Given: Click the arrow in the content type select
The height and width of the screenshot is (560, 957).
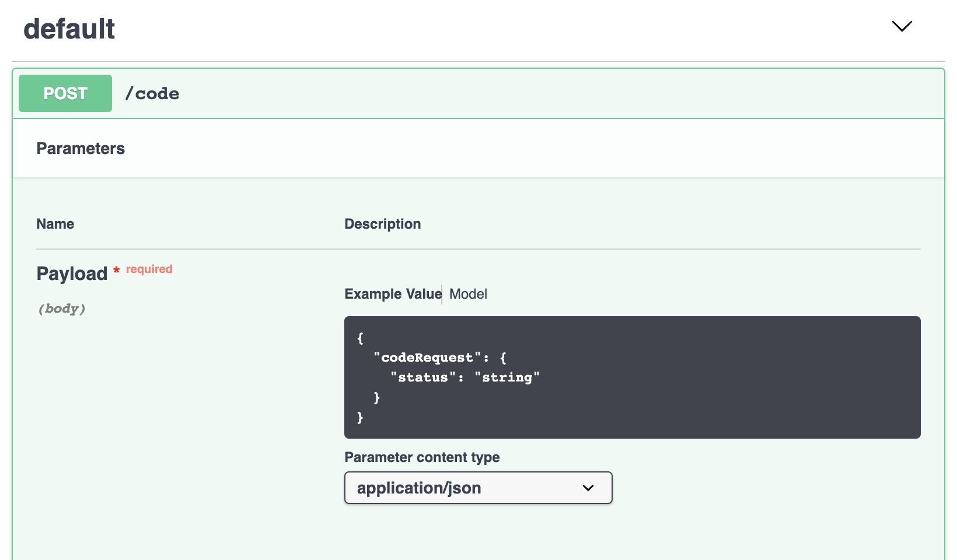Looking at the screenshot, I should click(x=588, y=488).
